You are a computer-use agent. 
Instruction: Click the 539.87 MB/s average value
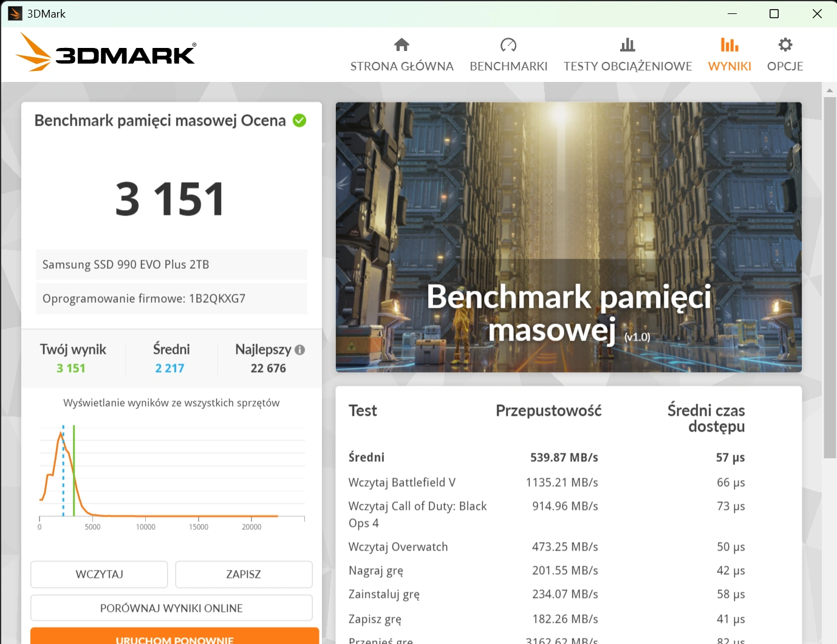pos(564,458)
